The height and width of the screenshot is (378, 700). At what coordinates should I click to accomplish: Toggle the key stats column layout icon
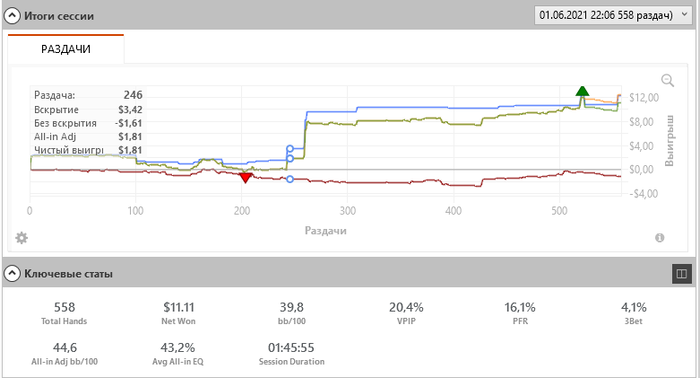pyautogui.click(x=682, y=274)
